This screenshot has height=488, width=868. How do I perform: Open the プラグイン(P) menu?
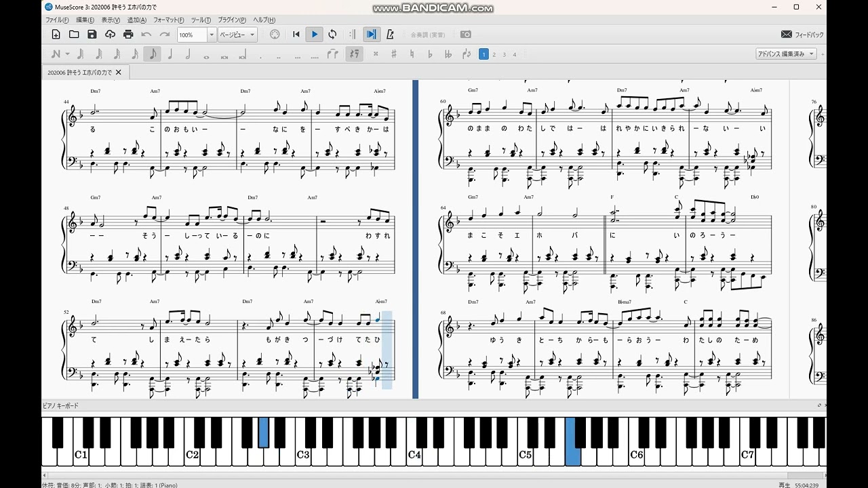(x=232, y=20)
